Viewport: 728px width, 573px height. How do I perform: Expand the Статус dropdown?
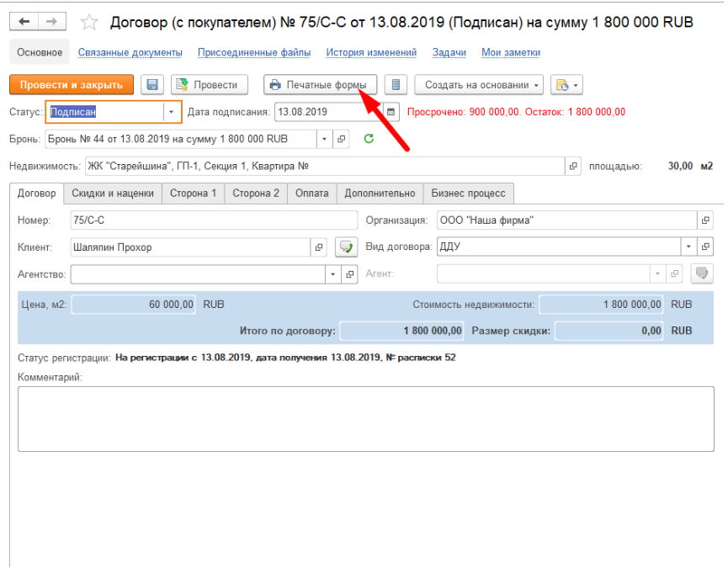(x=172, y=112)
